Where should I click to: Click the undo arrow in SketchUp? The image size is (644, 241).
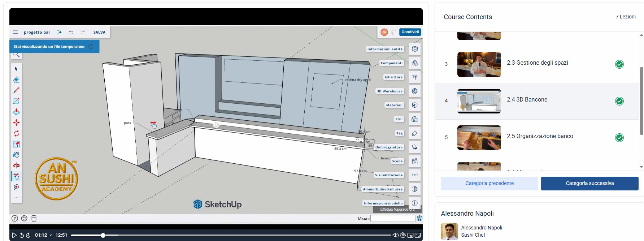click(71, 32)
